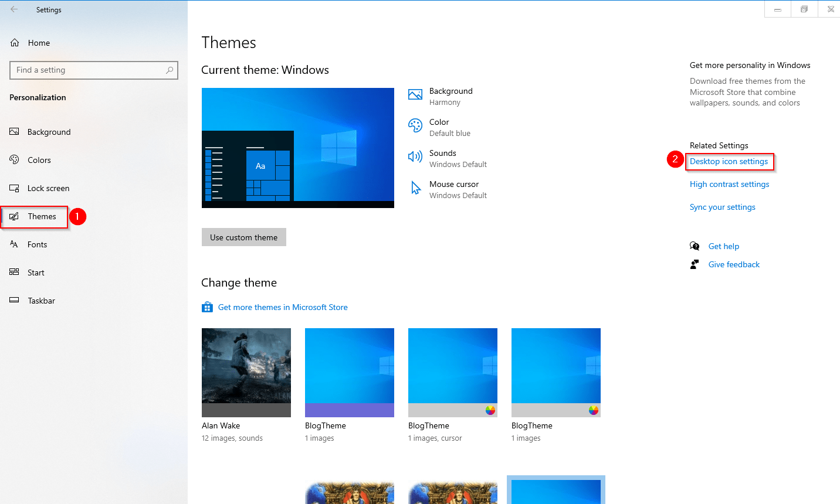Click the Find a setting search box

(x=94, y=70)
